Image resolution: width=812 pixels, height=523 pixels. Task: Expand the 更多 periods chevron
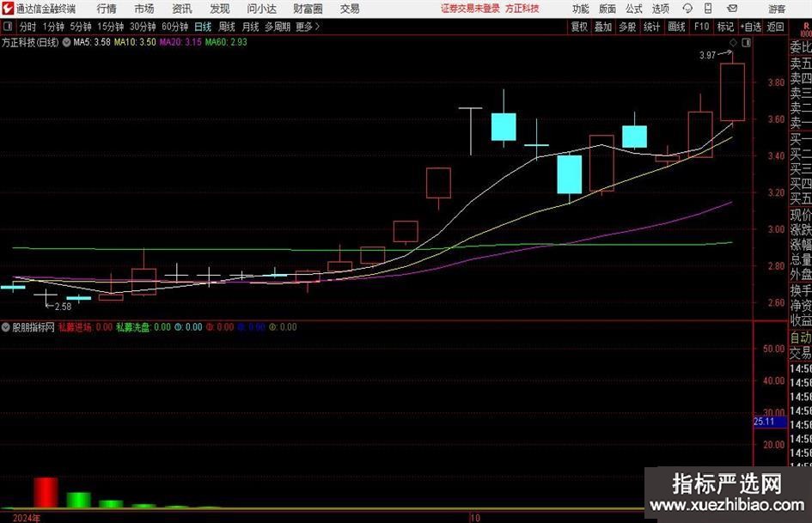coord(317,27)
